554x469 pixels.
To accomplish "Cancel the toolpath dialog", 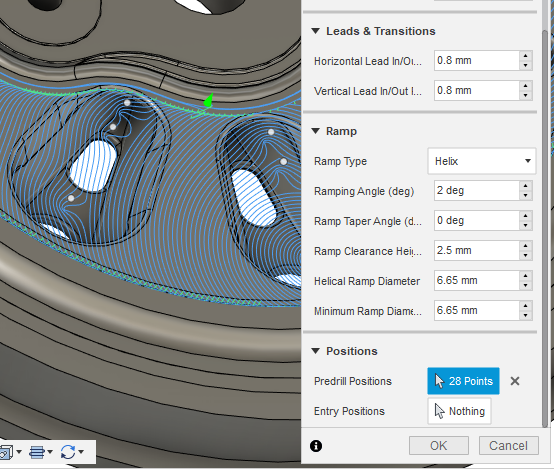I will point(508,446).
